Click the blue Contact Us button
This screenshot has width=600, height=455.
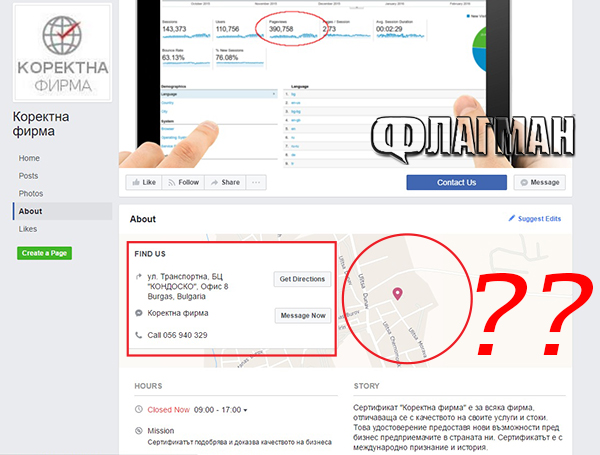click(x=457, y=183)
